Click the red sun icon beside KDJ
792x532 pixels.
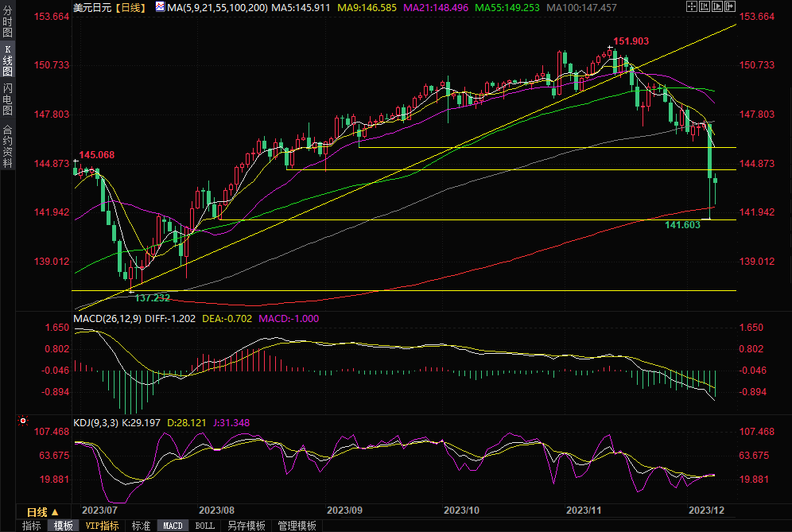(x=24, y=421)
